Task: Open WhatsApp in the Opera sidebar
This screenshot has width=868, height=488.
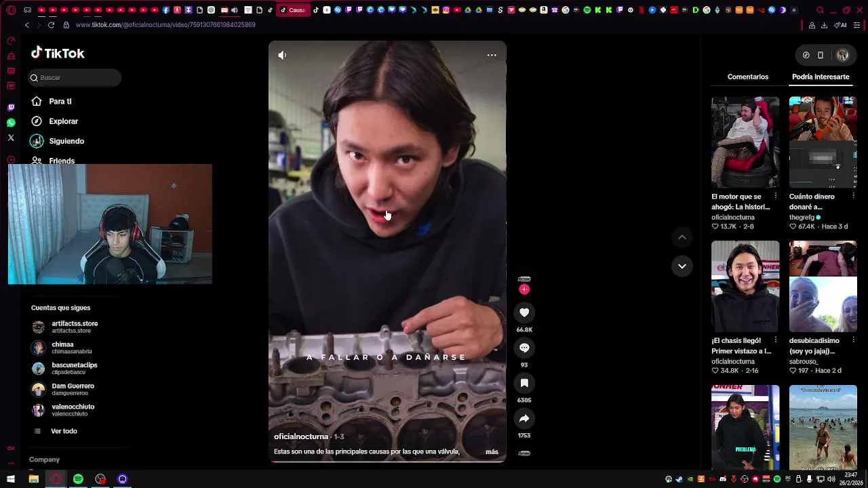Action: click(x=11, y=123)
